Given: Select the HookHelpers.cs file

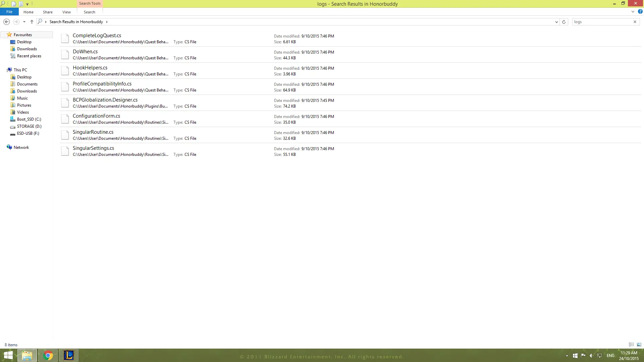Looking at the screenshot, I should point(350,71).
